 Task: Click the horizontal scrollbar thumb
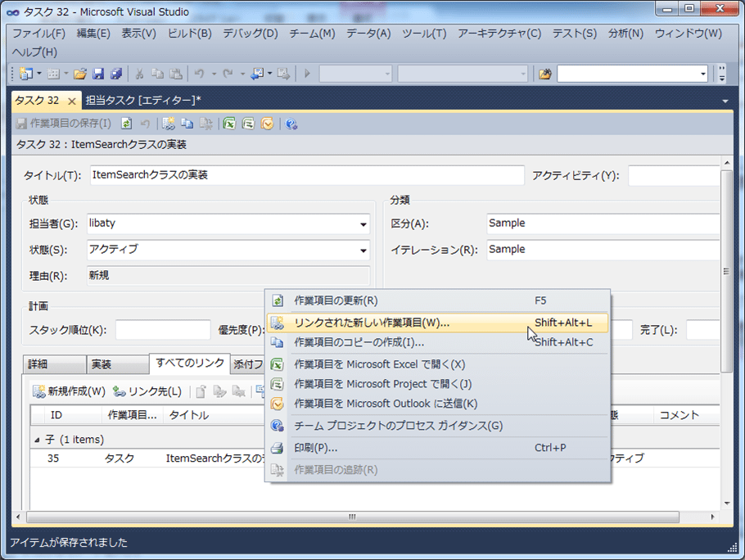pyautogui.click(x=353, y=517)
